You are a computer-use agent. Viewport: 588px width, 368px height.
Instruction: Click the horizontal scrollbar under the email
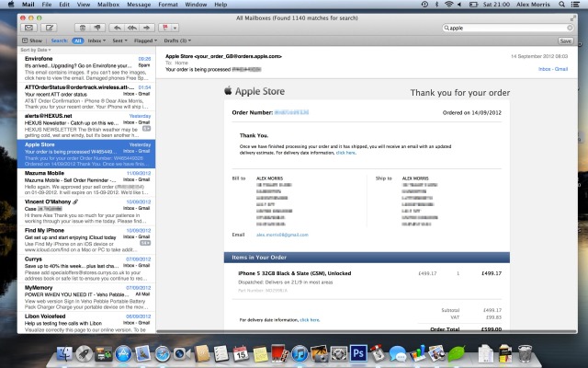pyautogui.click(x=367, y=331)
